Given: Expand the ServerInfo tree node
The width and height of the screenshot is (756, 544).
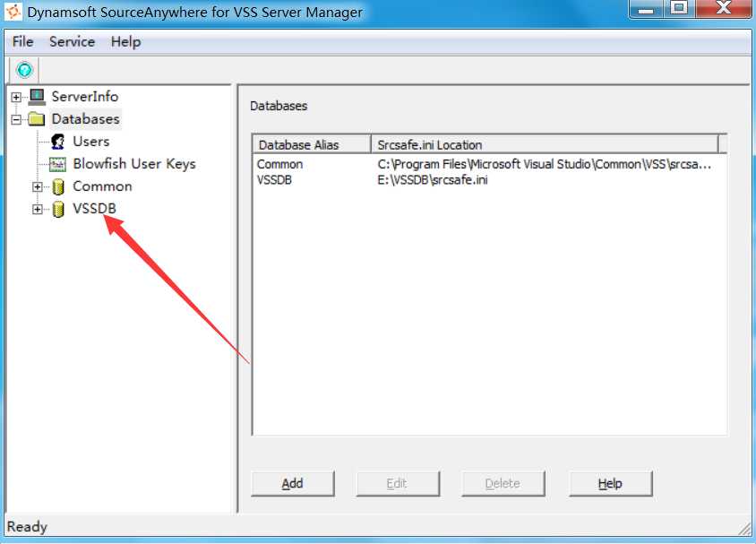Looking at the screenshot, I should tap(16, 97).
